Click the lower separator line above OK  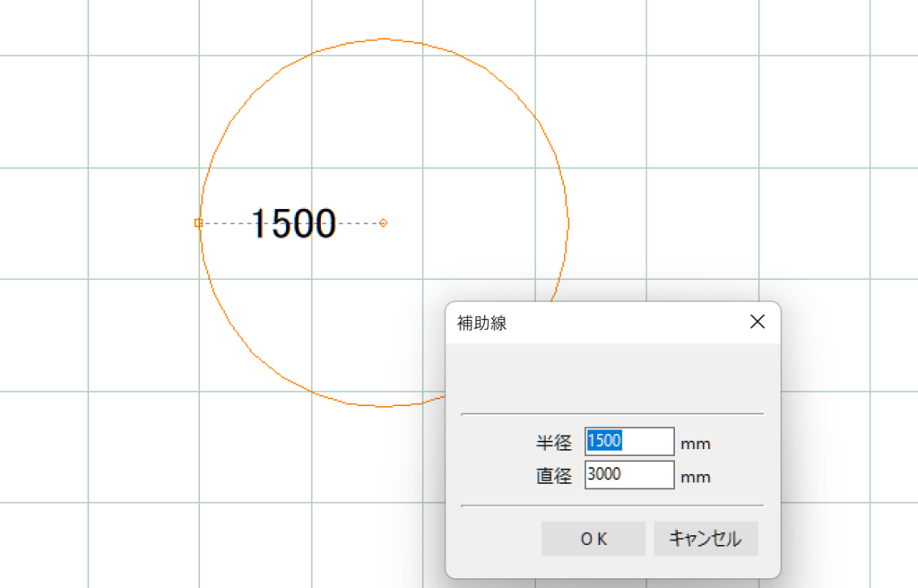coord(611,506)
